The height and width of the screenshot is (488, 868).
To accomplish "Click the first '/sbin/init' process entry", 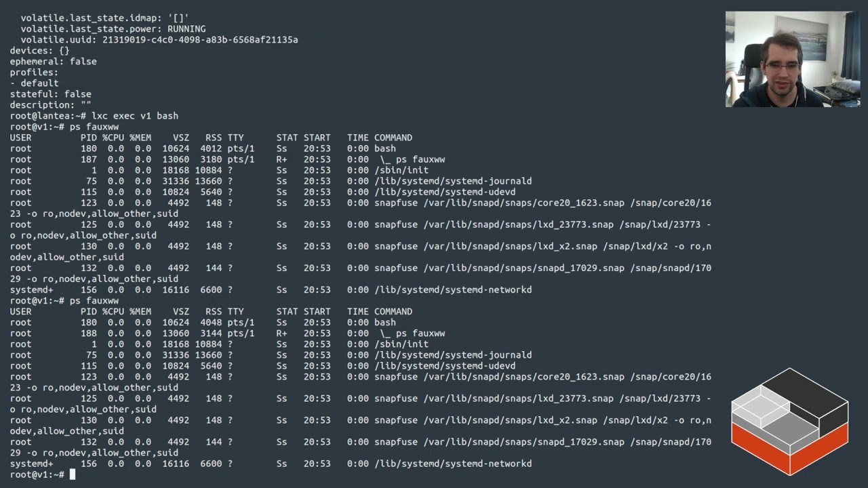I will tap(401, 170).
